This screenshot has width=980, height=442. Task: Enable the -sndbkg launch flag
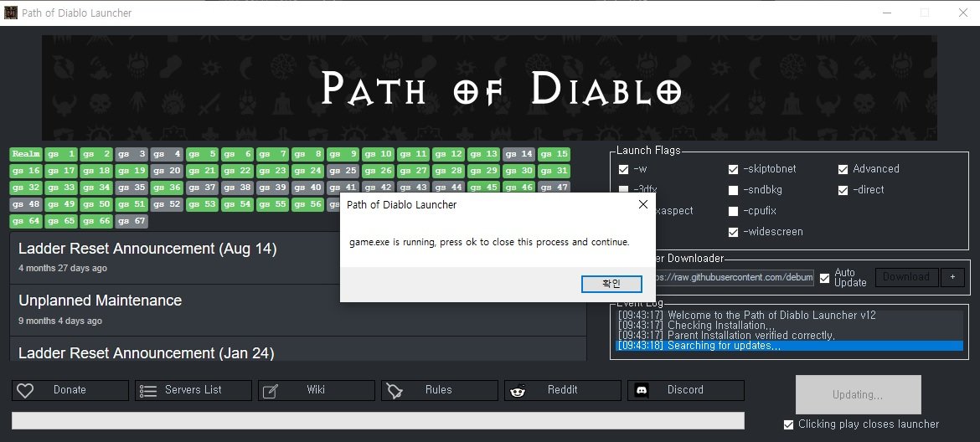(733, 190)
